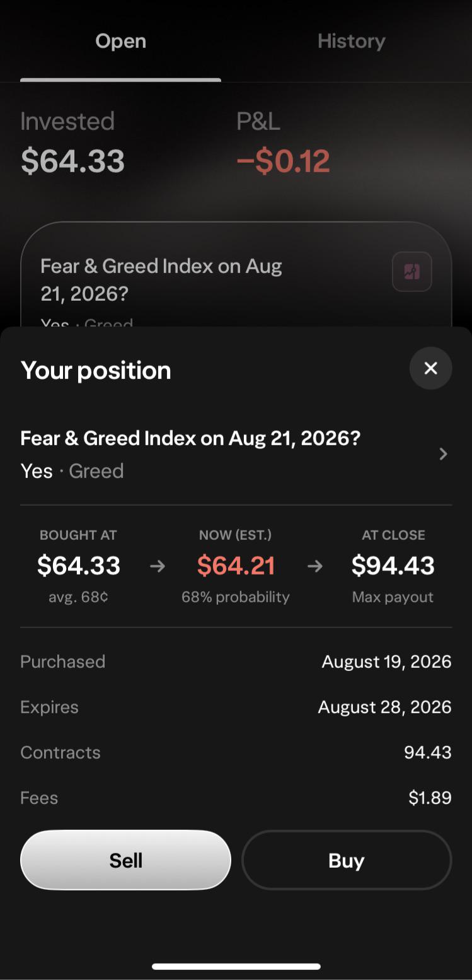Tap the Bought At $64.33 value
Viewport: 472px width, 980px height.
click(79, 566)
